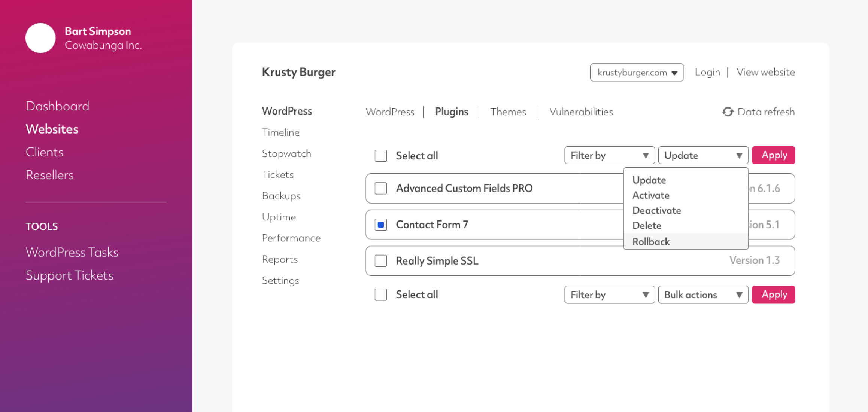
Task: Open Support Tickets under Tools
Action: [x=69, y=275]
